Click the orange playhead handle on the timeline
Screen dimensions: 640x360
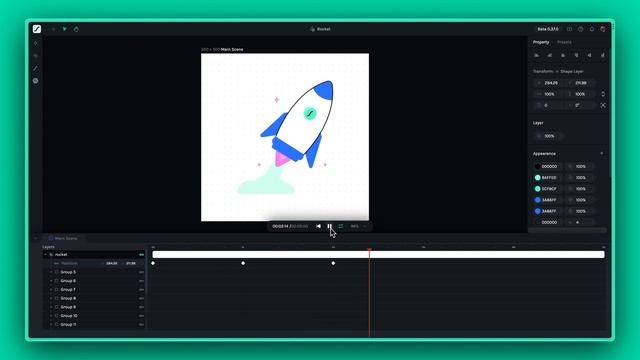[x=369, y=250]
